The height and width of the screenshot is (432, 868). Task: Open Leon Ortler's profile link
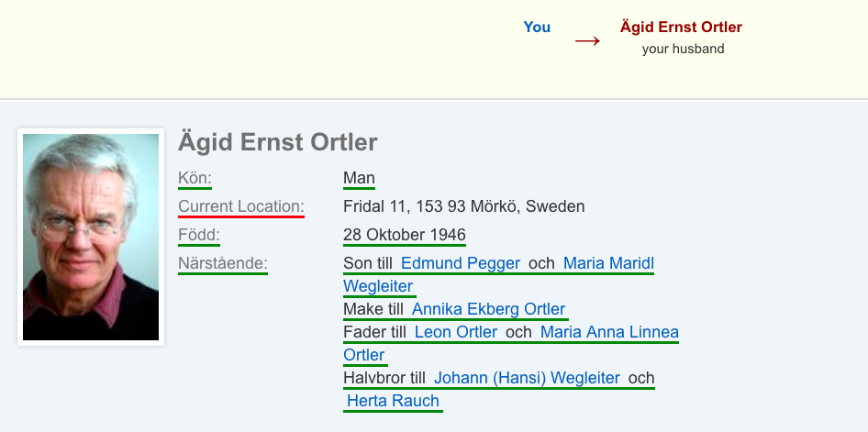pos(456,332)
